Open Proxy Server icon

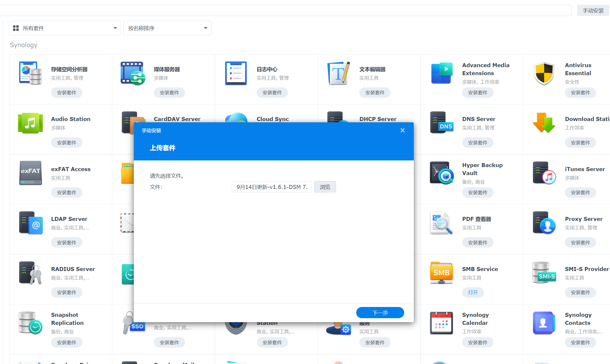click(544, 223)
